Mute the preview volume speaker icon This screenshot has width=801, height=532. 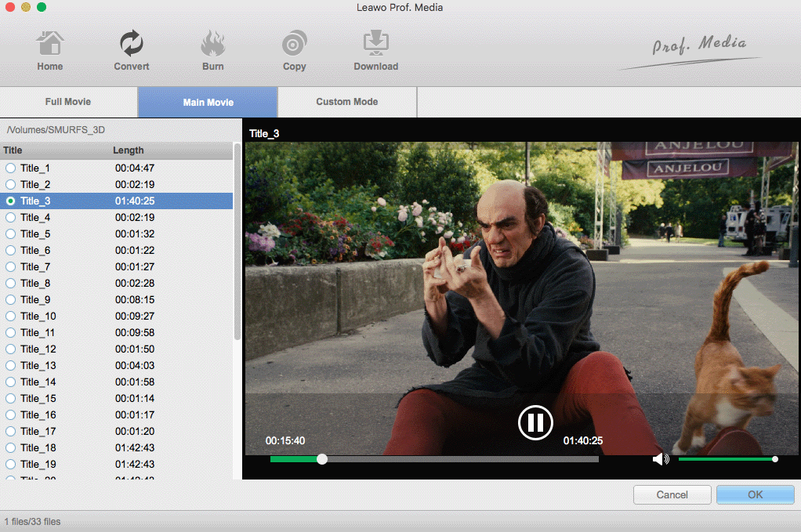point(660,459)
